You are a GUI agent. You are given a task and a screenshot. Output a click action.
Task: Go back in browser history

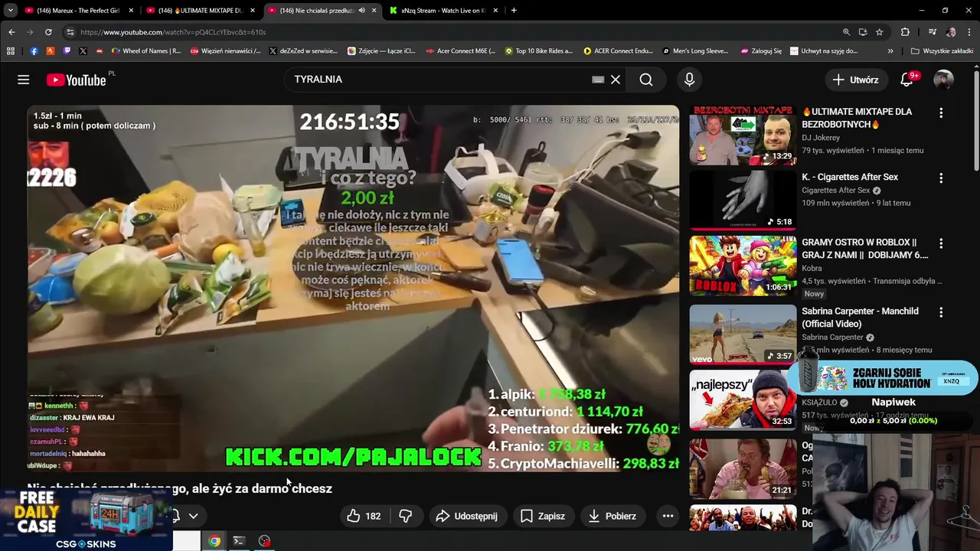11,32
